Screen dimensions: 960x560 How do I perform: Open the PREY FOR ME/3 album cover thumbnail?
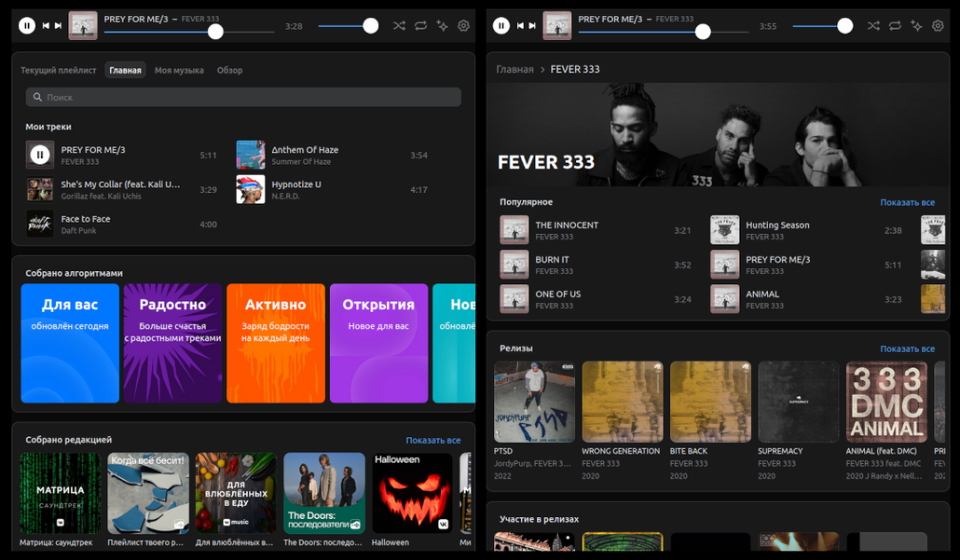pos(83,25)
